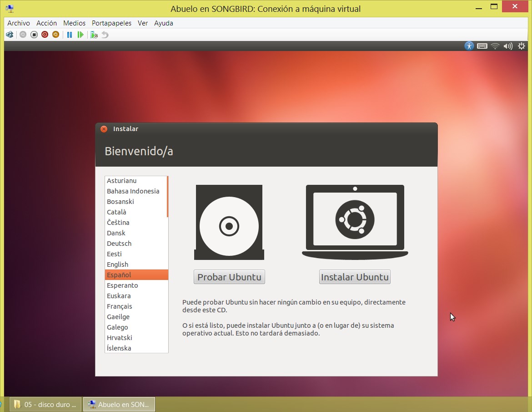Image resolution: width=532 pixels, height=412 pixels.
Task: Select Français language
Action: [136, 306]
